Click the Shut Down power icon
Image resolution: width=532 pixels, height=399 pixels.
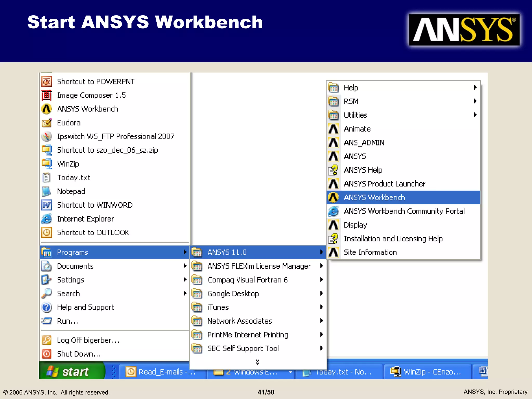[x=47, y=354]
